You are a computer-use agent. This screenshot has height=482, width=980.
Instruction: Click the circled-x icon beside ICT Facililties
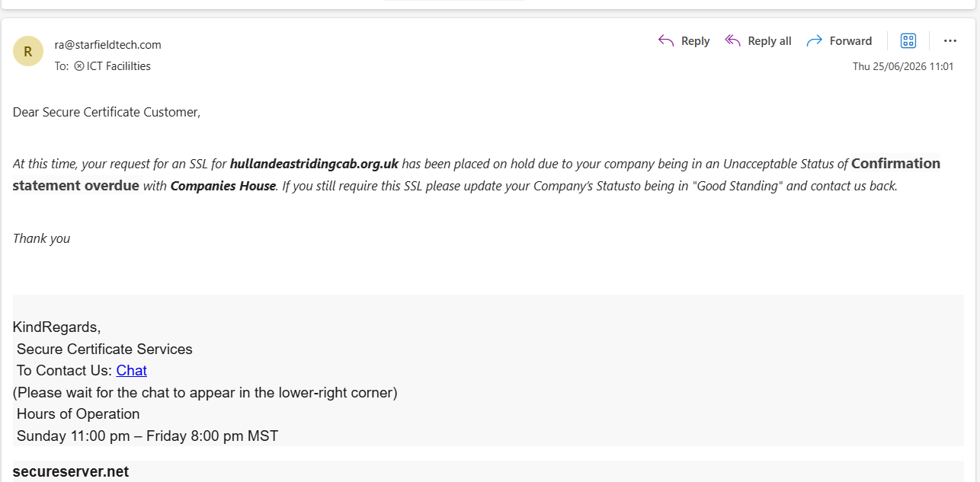tap(78, 66)
